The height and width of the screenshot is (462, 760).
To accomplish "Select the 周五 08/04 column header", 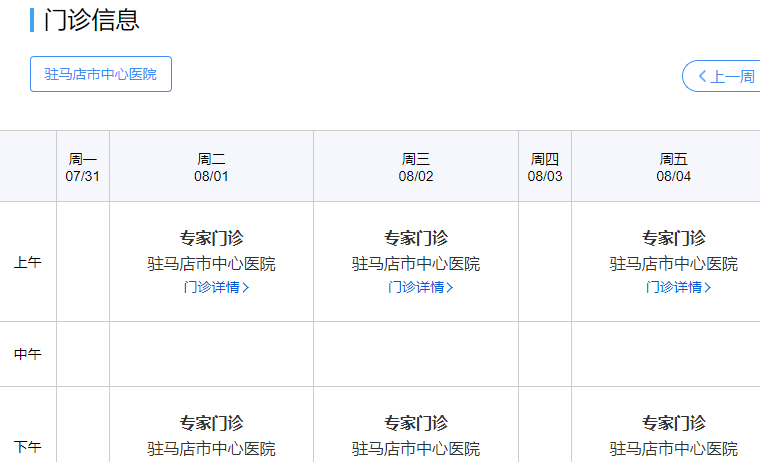I will pyautogui.click(x=673, y=167).
